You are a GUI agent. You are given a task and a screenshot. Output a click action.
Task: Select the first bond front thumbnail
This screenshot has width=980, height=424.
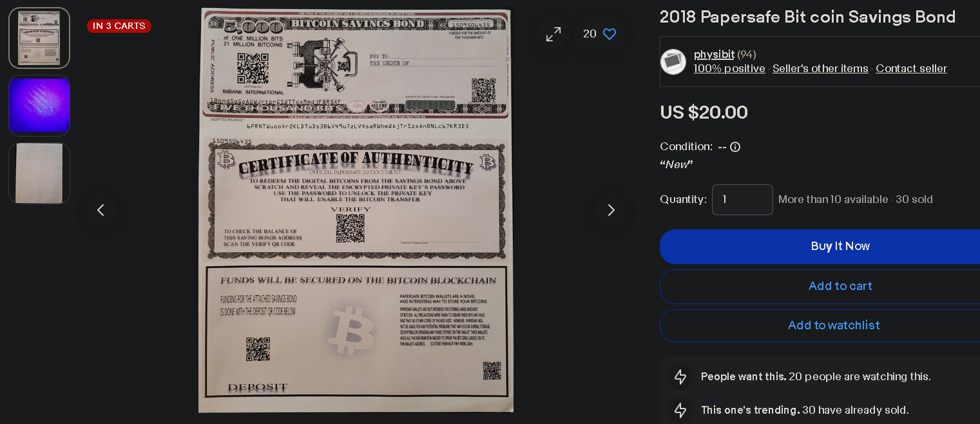click(x=39, y=38)
